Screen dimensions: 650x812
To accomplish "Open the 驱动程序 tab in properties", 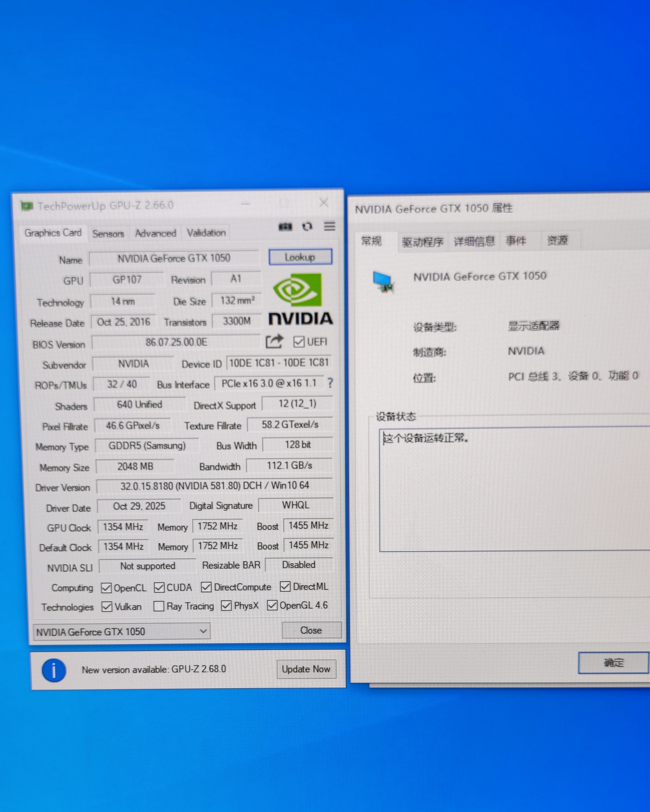I will click(x=422, y=242).
